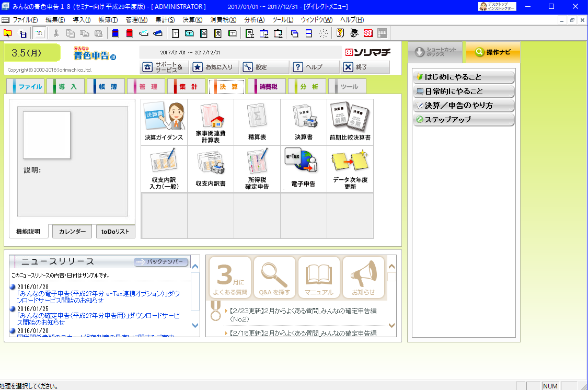Click the scissors cut toolbar icon
Image resolution: width=588 pixels, height=390 pixels.
tap(56, 33)
